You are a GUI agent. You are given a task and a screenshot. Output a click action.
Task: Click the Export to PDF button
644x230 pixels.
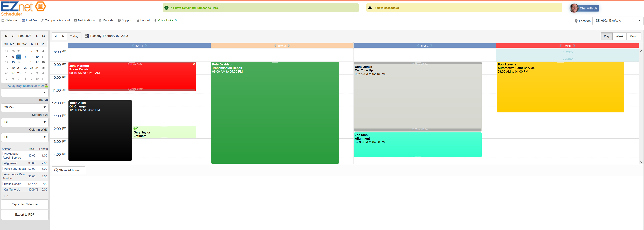pos(25,214)
